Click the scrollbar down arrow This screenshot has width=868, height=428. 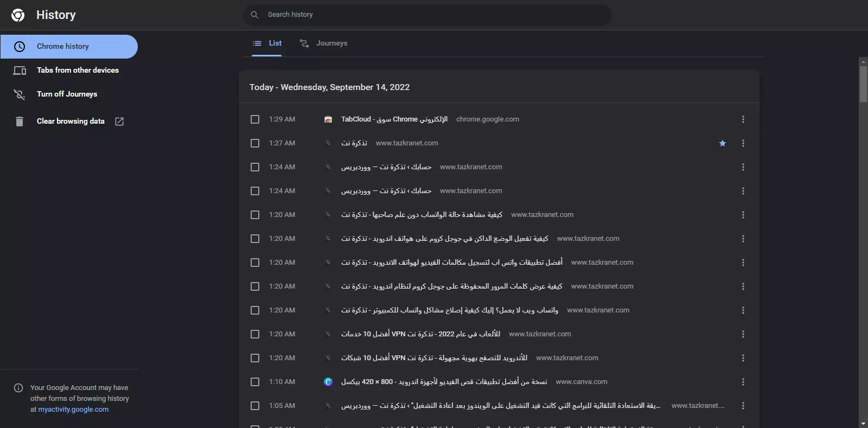point(863,423)
